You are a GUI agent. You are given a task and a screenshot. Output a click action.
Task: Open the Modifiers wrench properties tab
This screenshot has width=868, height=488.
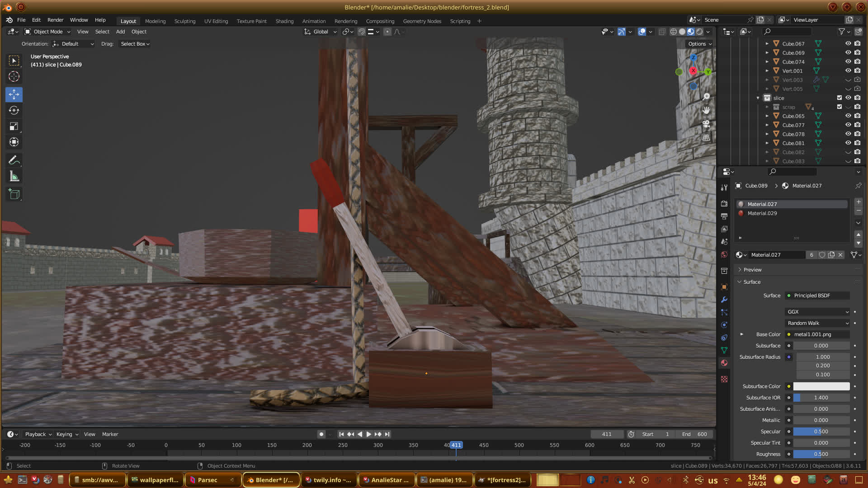pyautogui.click(x=724, y=300)
